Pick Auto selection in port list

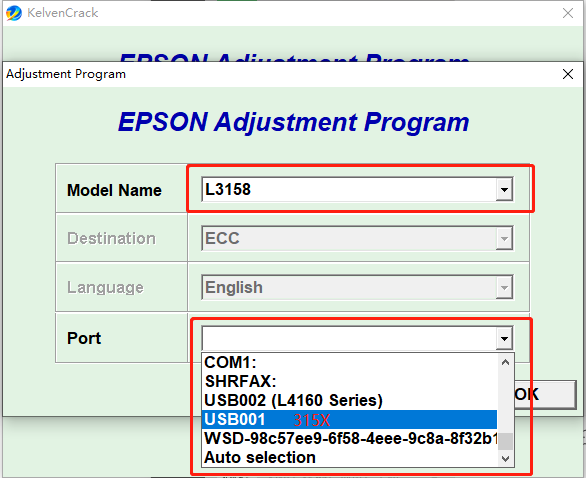349,457
